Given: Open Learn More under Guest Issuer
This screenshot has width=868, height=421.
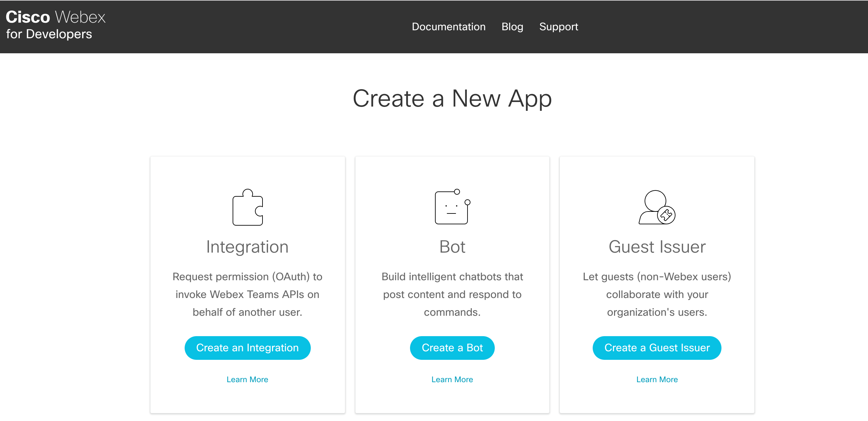Looking at the screenshot, I should [x=656, y=379].
